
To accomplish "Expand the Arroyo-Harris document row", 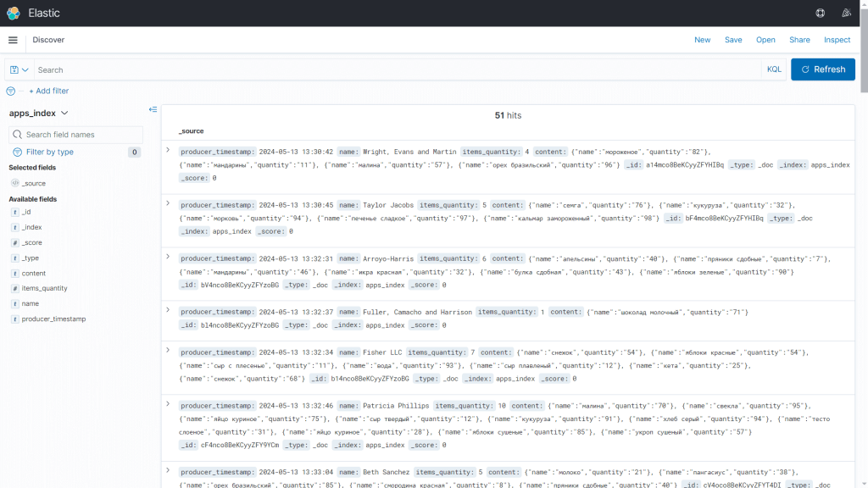I will 168,257.
